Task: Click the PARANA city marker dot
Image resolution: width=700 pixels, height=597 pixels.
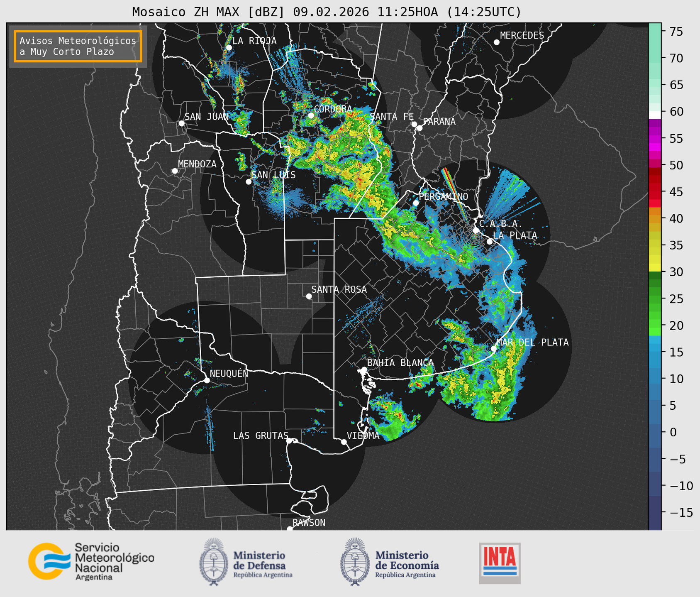Action: pyautogui.click(x=420, y=128)
